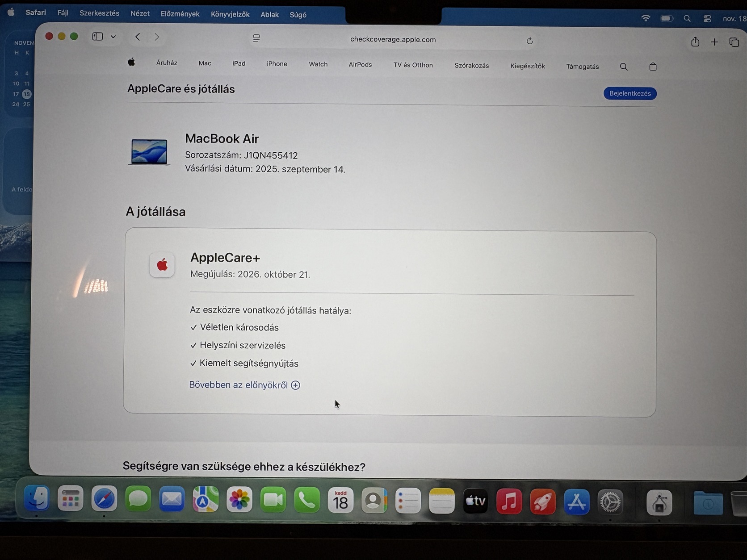Open the Fájl menu
The height and width of the screenshot is (560, 747).
tap(63, 13)
